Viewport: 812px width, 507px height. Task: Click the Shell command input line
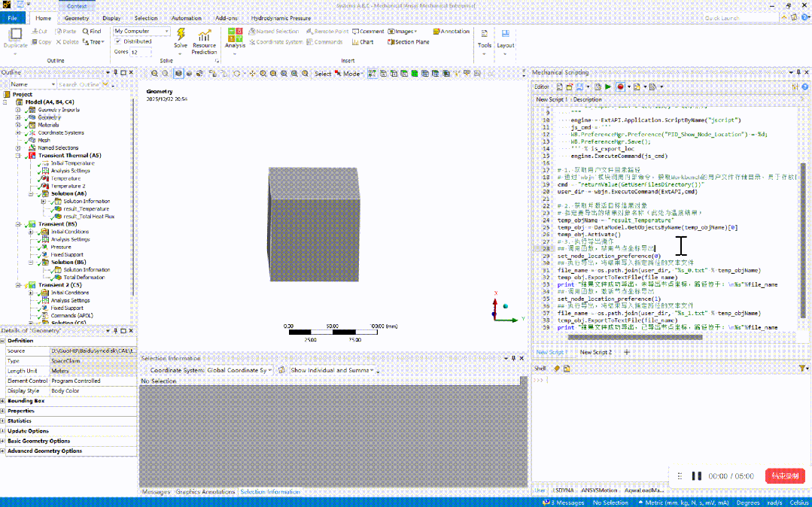point(668,380)
